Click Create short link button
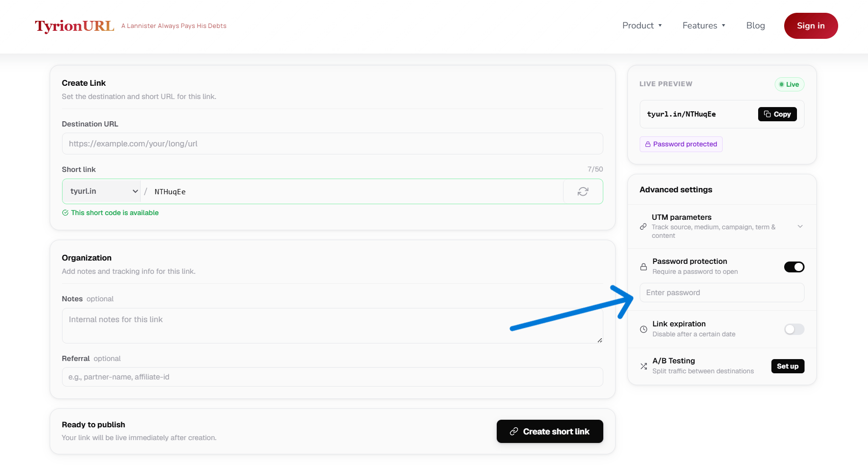The width and height of the screenshot is (868, 469). tap(550, 432)
